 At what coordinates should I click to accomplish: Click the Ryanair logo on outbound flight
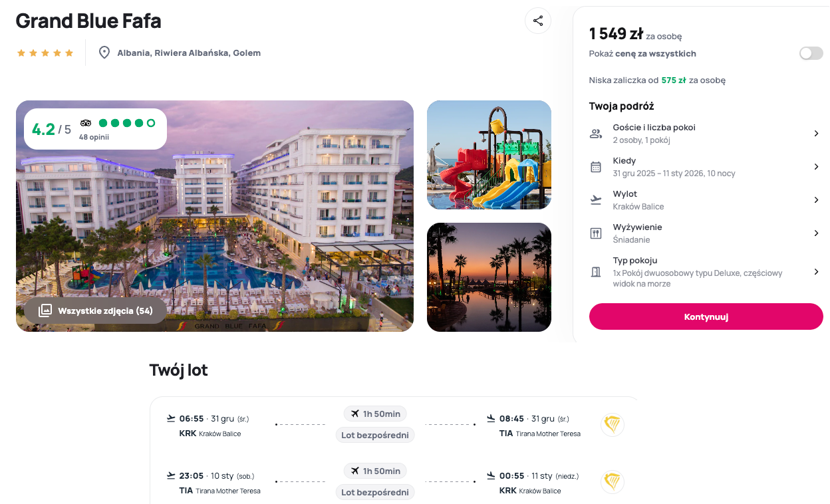pos(612,424)
